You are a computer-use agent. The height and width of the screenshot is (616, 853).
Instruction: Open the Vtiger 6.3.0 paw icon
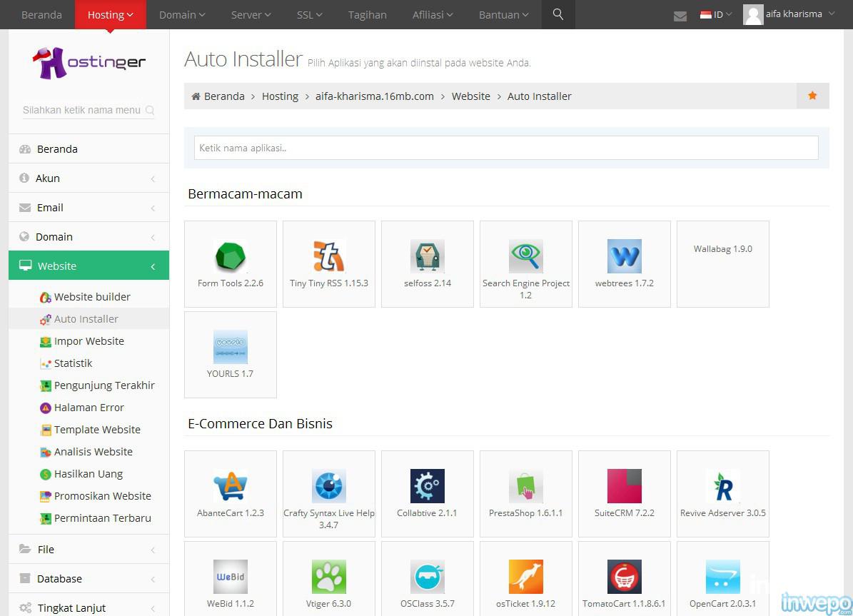(329, 577)
